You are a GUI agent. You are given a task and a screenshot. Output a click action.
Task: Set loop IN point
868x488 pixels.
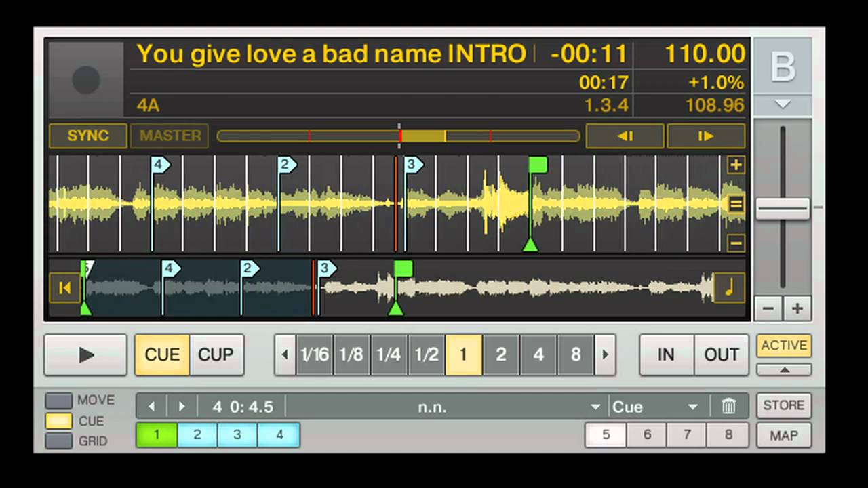(x=666, y=354)
